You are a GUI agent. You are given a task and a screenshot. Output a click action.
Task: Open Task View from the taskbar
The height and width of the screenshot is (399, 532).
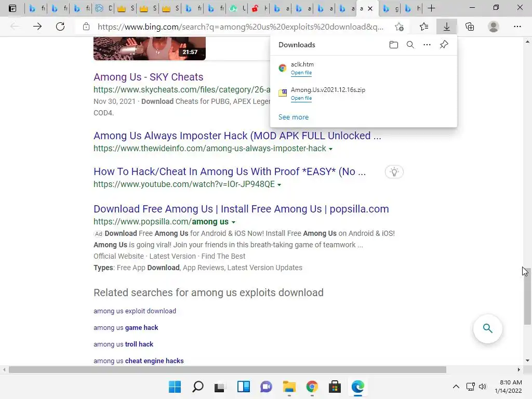(220, 387)
